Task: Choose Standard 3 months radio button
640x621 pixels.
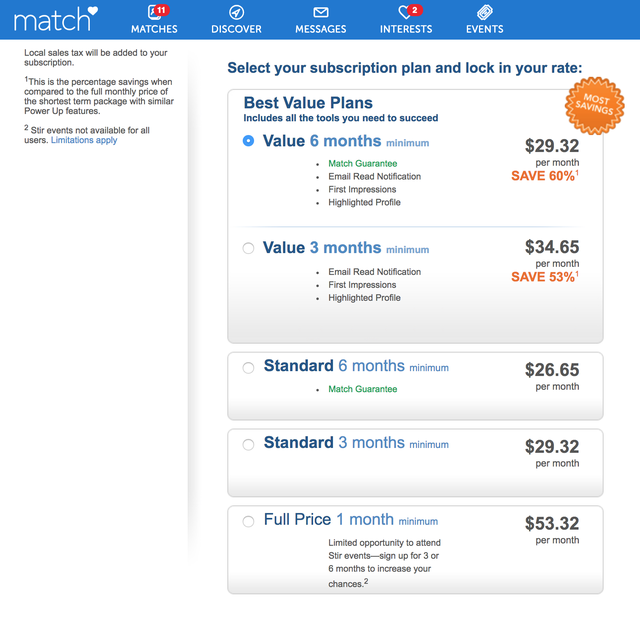Action: coord(248,444)
